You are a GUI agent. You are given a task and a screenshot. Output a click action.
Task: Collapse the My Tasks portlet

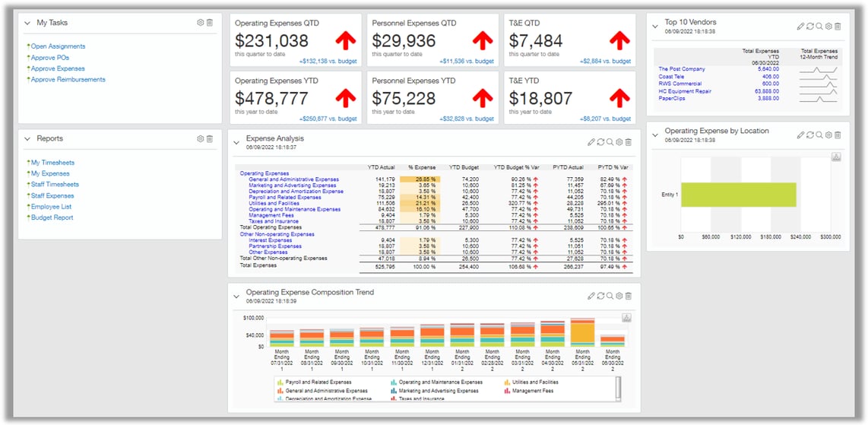pos(27,23)
